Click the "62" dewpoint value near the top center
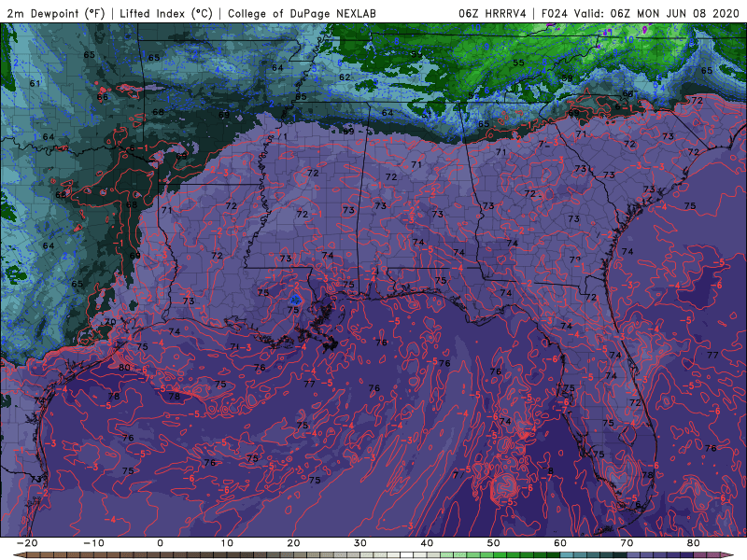 click(x=345, y=77)
